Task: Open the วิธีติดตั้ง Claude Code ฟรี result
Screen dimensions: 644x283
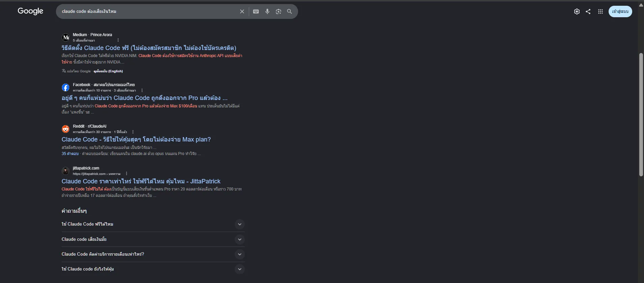Action: (x=149, y=48)
